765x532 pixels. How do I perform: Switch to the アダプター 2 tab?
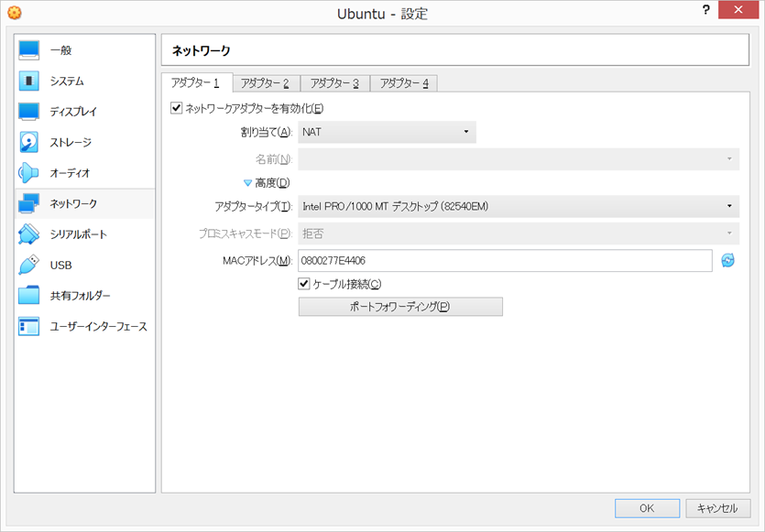266,83
